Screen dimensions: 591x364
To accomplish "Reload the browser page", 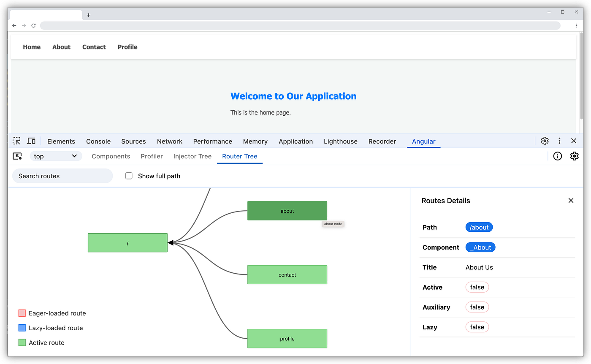I will coord(33,26).
